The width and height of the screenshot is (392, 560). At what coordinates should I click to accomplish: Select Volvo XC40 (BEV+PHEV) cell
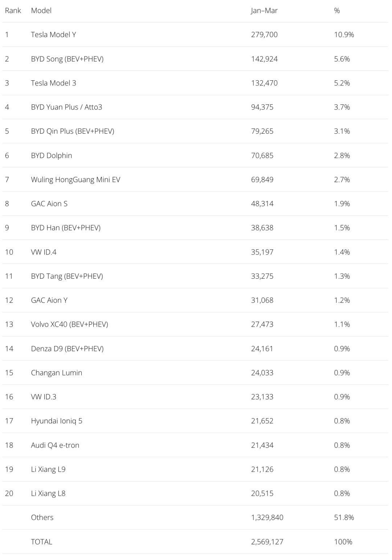69,324
